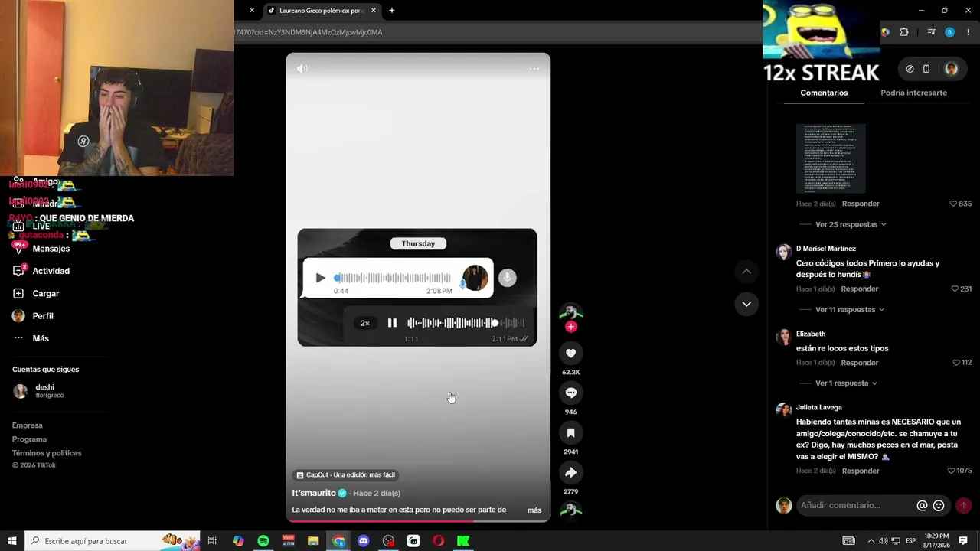The width and height of the screenshot is (980, 551).
Task: Open D Marisel Martinez's profile name
Action: pos(826,249)
